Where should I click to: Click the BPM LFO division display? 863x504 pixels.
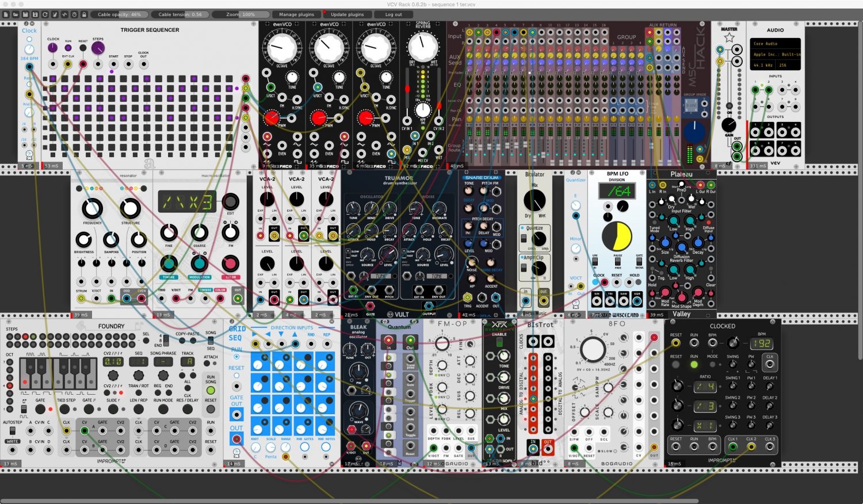[617, 190]
